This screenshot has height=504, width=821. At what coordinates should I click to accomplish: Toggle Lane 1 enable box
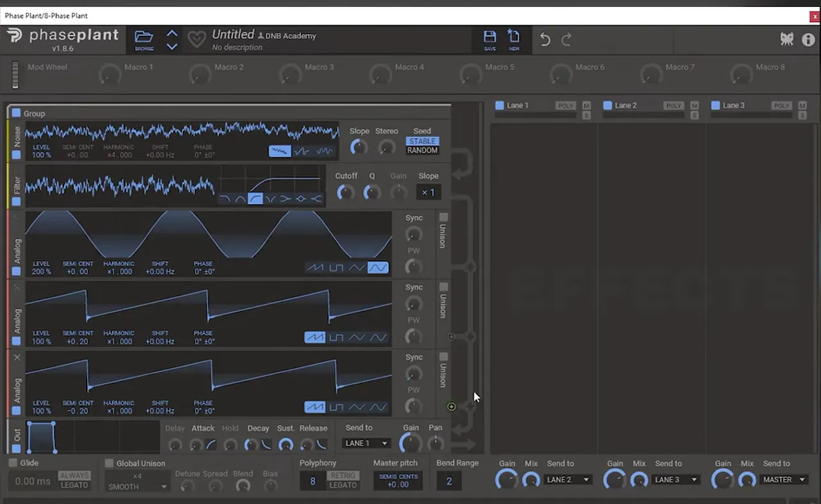point(500,105)
